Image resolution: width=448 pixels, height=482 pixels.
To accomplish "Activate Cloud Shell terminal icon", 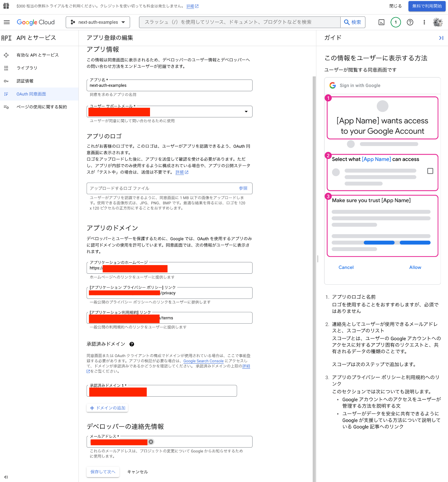I will (x=381, y=22).
